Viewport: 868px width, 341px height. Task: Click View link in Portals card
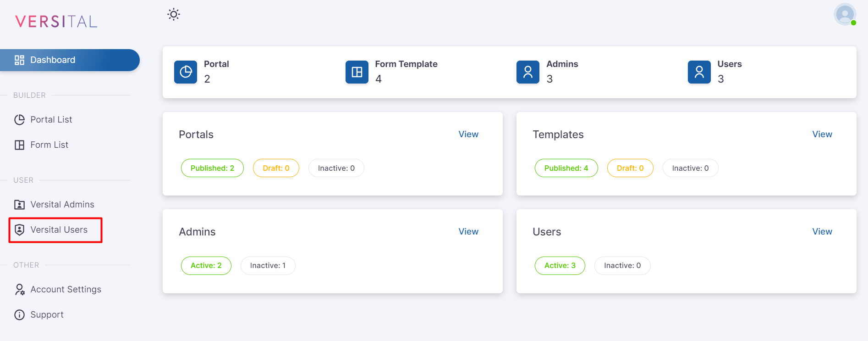468,134
